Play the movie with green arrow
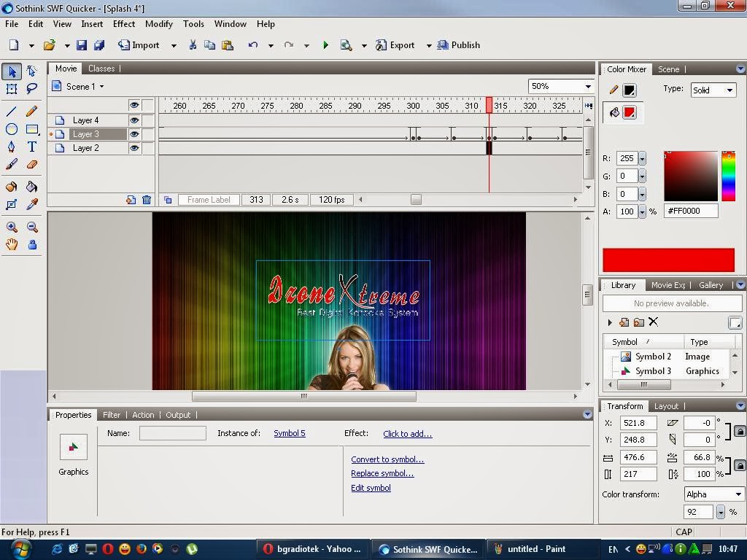Image resolution: width=747 pixels, height=560 pixels. (x=326, y=45)
